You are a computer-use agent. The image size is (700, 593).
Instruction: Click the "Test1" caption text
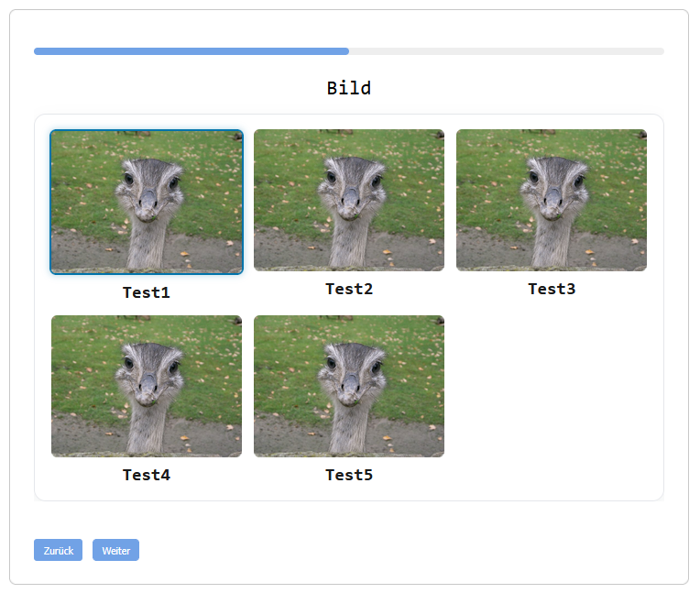pyautogui.click(x=147, y=293)
